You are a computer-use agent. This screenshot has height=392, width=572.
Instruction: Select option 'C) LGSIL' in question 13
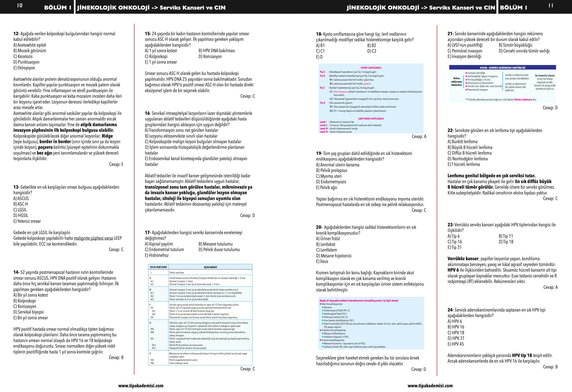click(20, 210)
